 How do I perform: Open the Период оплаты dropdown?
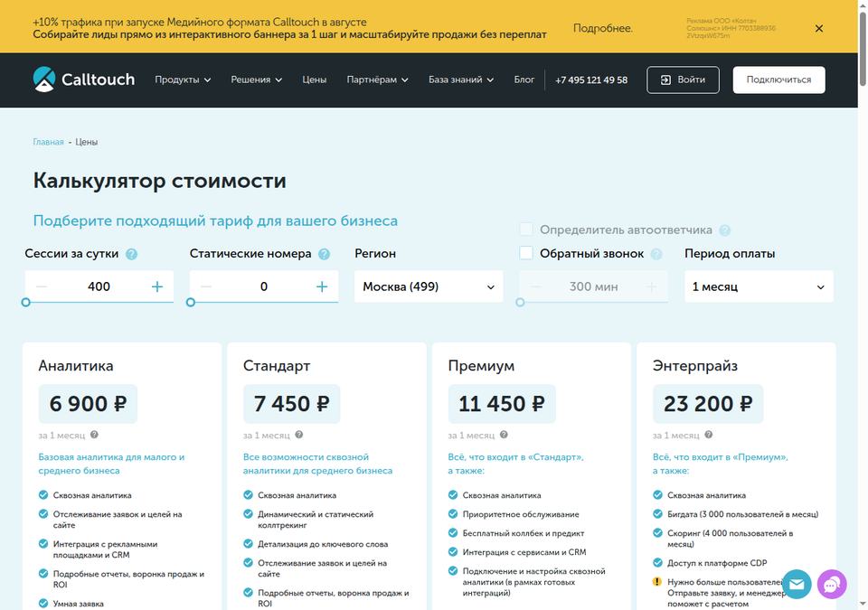tap(759, 286)
